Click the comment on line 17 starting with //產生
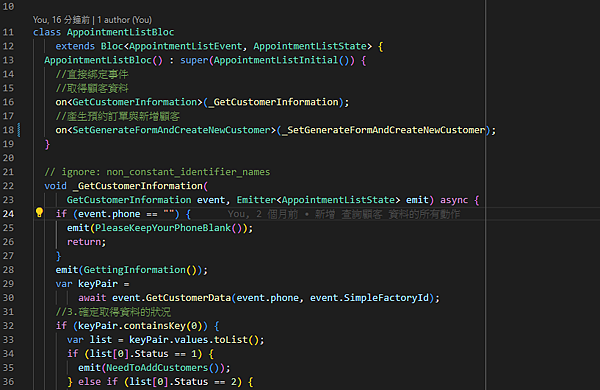This screenshot has width=600, height=390. (x=117, y=116)
